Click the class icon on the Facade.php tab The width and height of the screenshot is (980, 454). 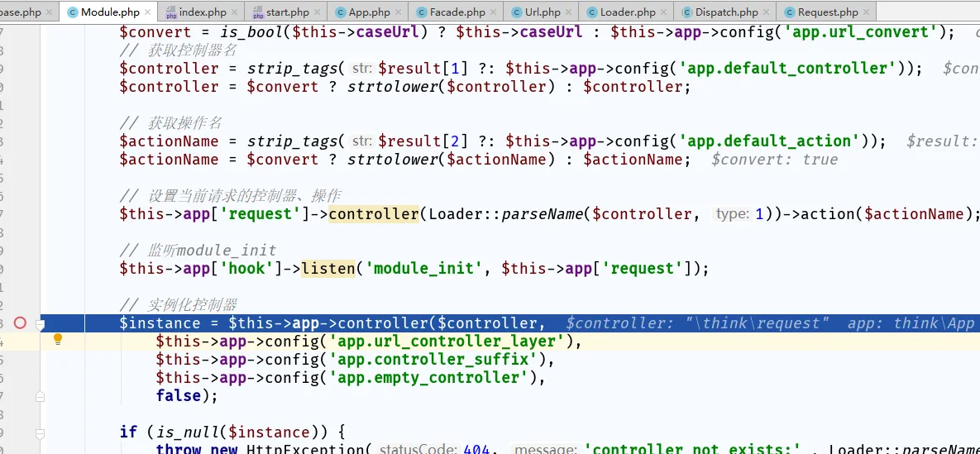click(421, 12)
